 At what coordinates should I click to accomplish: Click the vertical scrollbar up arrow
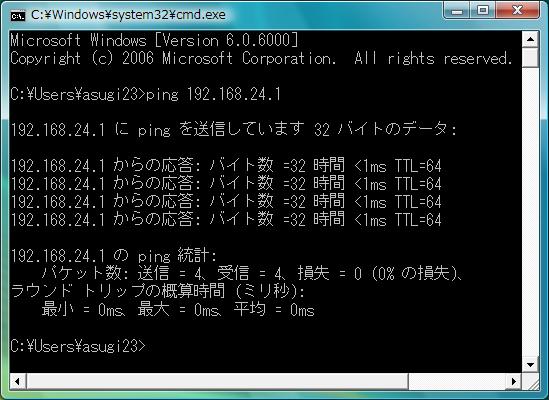click(530, 39)
